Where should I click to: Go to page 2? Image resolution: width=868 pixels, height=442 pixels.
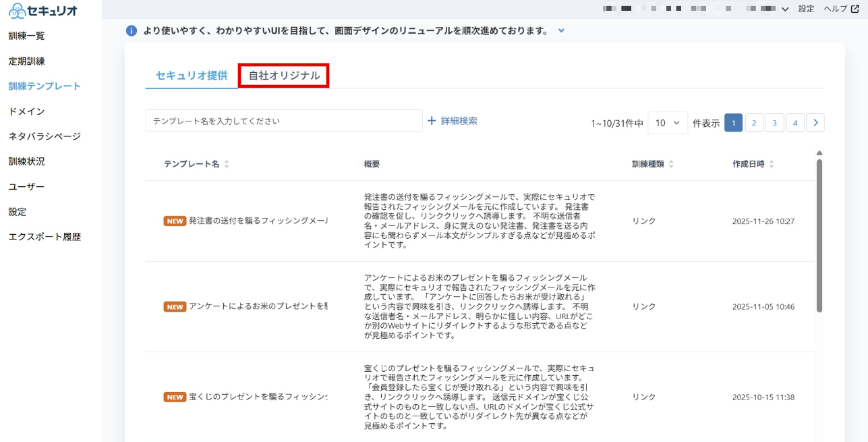click(x=754, y=123)
